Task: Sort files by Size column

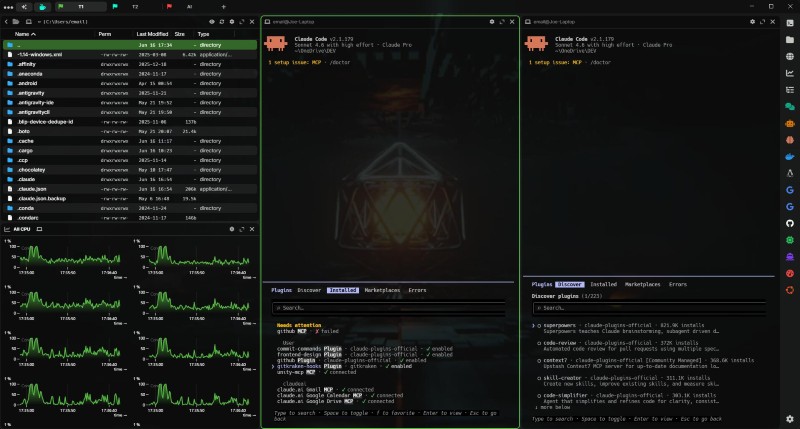Action: click(x=180, y=34)
